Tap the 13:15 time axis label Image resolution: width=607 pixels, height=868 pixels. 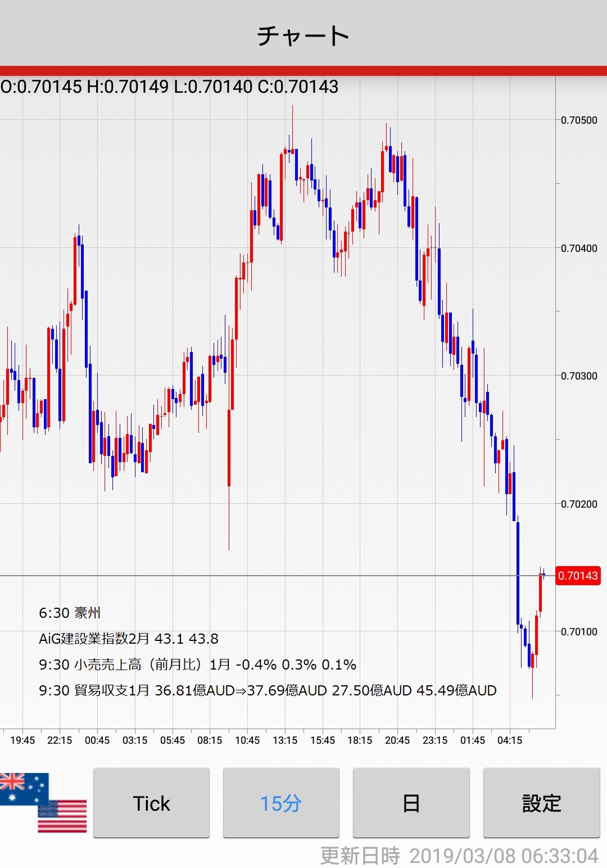pyautogui.click(x=285, y=740)
